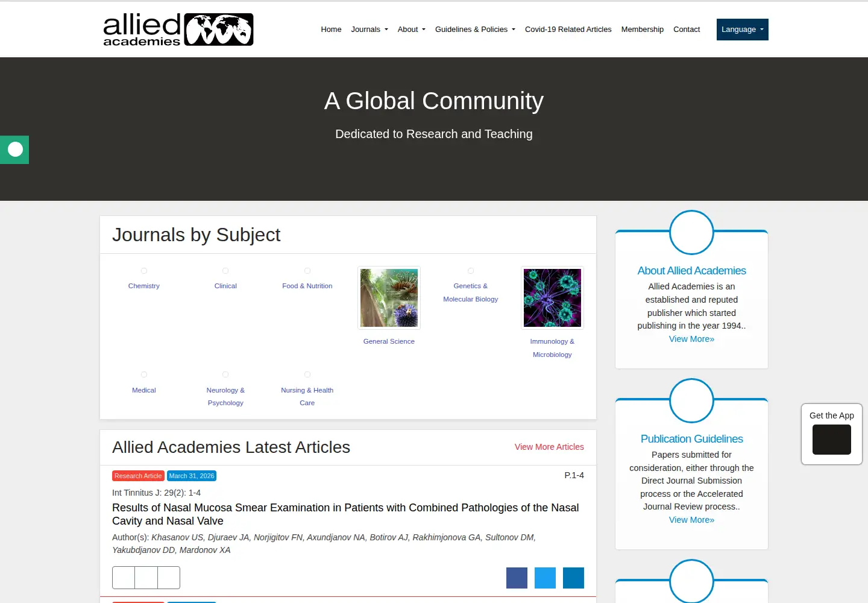868x603 pixels.
Task: Open Nursing & Health Care link
Action: [307, 397]
